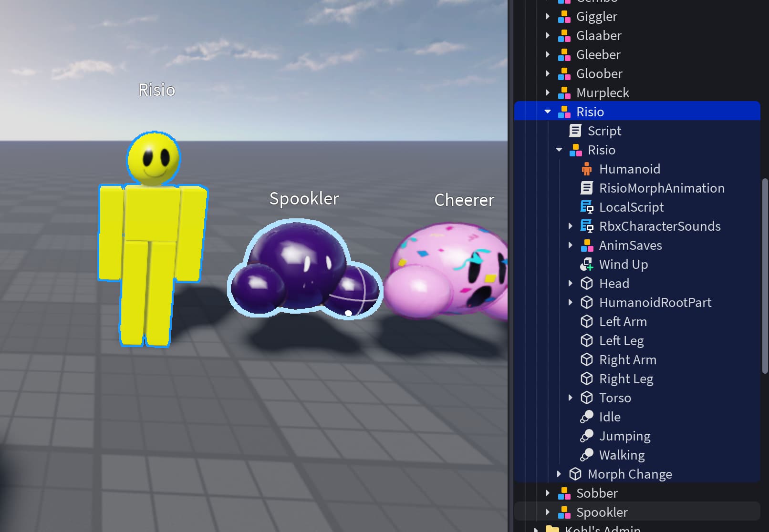This screenshot has width=769, height=532.
Task: Click the Spookler model icon in Explorer
Action: pos(564,512)
